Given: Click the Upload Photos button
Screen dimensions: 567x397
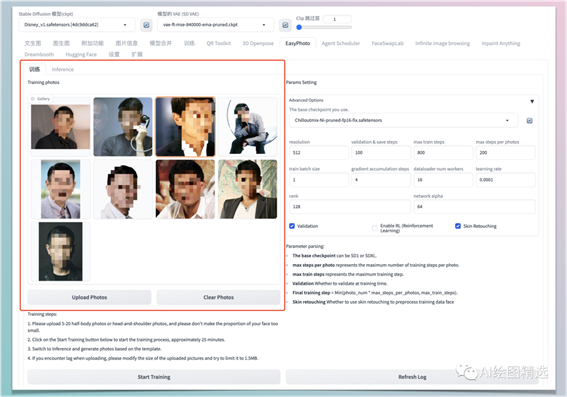Looking at the screenshot, I should point(89,297).
